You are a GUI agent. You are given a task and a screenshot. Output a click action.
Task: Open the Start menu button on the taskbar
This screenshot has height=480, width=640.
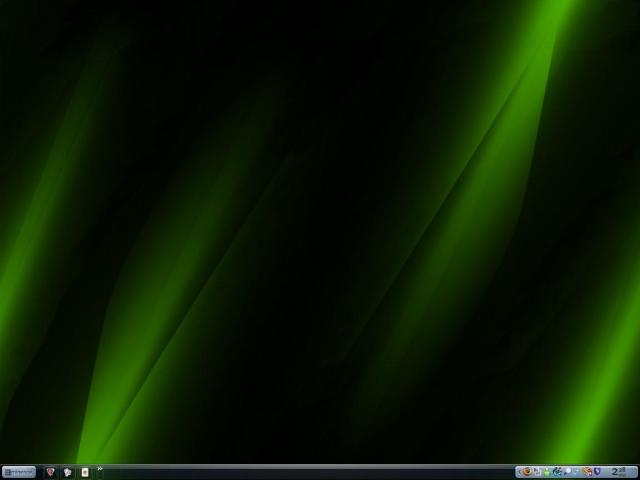19,472
